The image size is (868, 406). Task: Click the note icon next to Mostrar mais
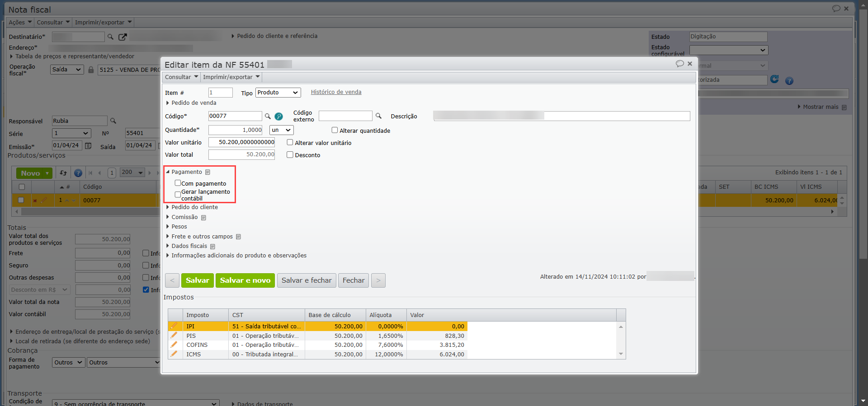[x=844, y=107]
